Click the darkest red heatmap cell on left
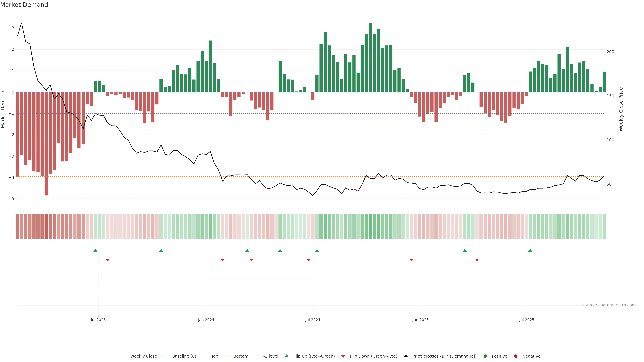Viewport: 644px width, 362px height. [46, 226]
